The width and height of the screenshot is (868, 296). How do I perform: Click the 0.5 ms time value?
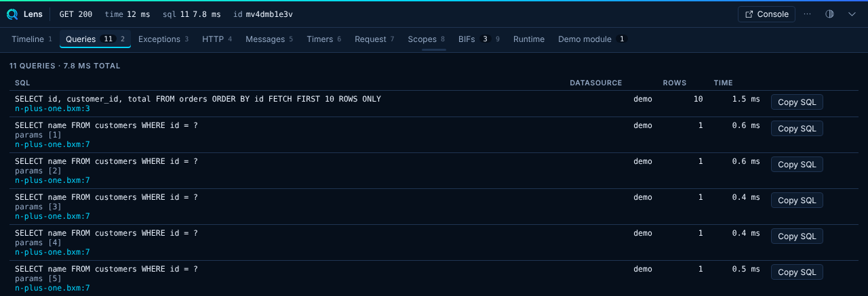[746, 269]
